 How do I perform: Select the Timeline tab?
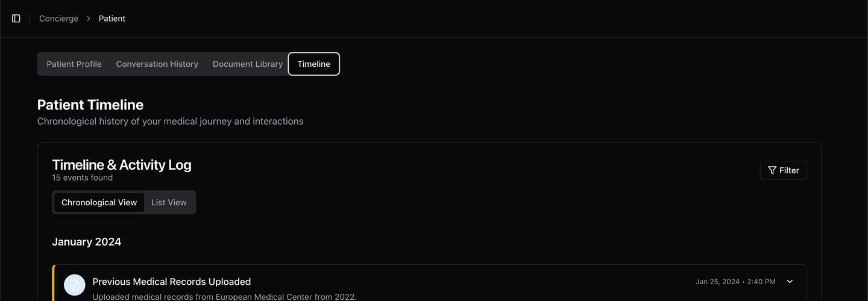313,64
